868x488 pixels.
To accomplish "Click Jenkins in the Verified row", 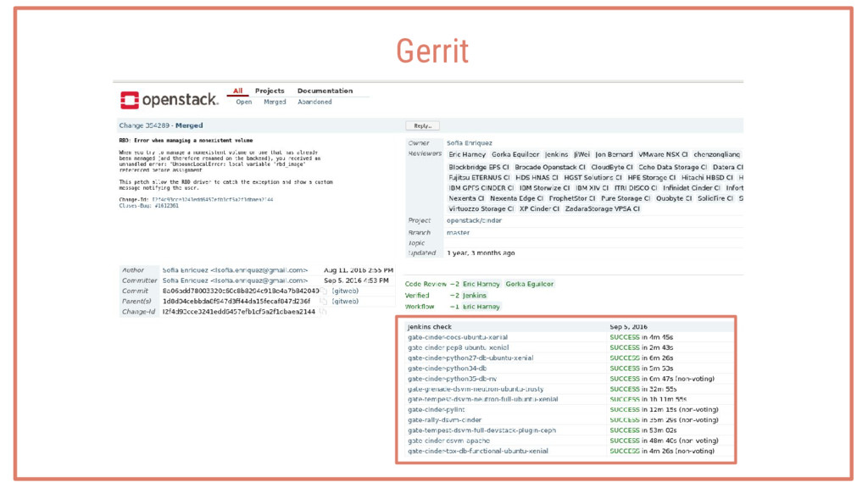I will coord(475,296).
